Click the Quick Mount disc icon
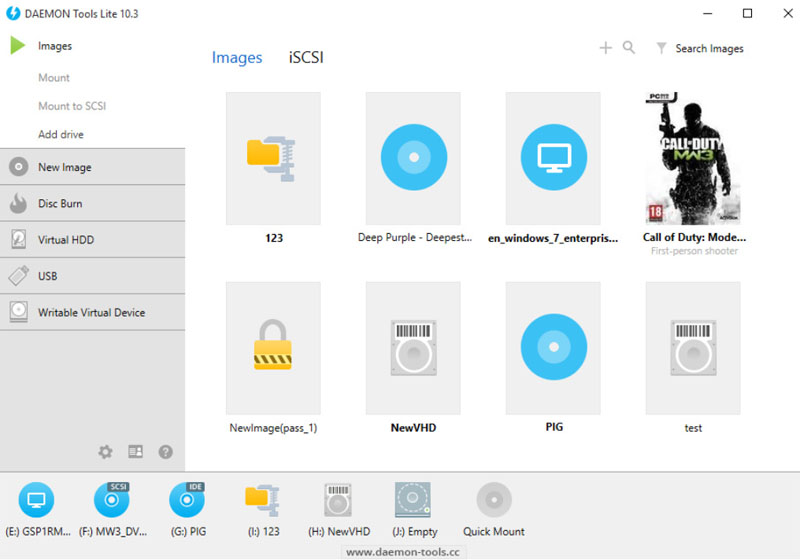800x560 pixels. 493,499
